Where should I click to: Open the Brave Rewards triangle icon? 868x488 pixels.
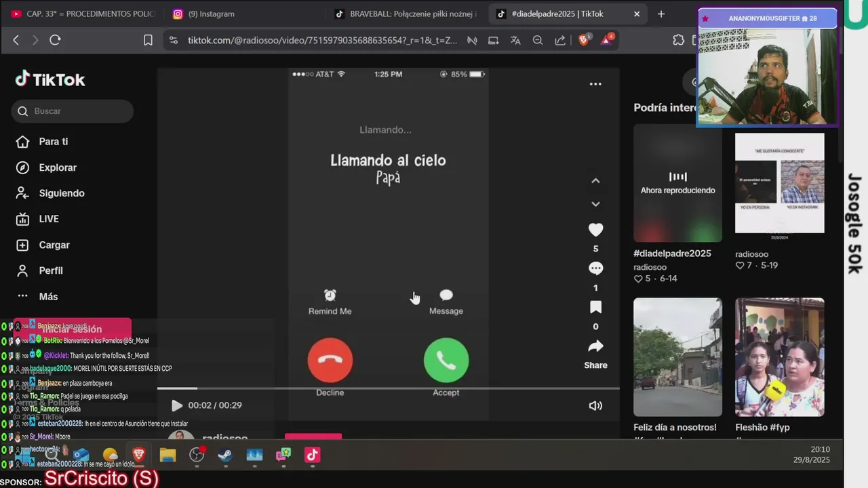(x=607, y=39)
